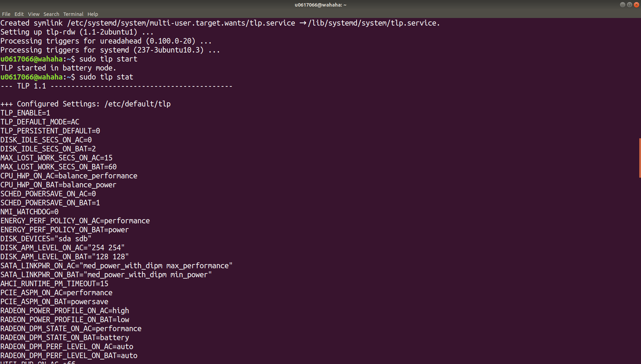Open the Edit menu
The width and height of the screenshot is (641, 364).
click(19, 14)
